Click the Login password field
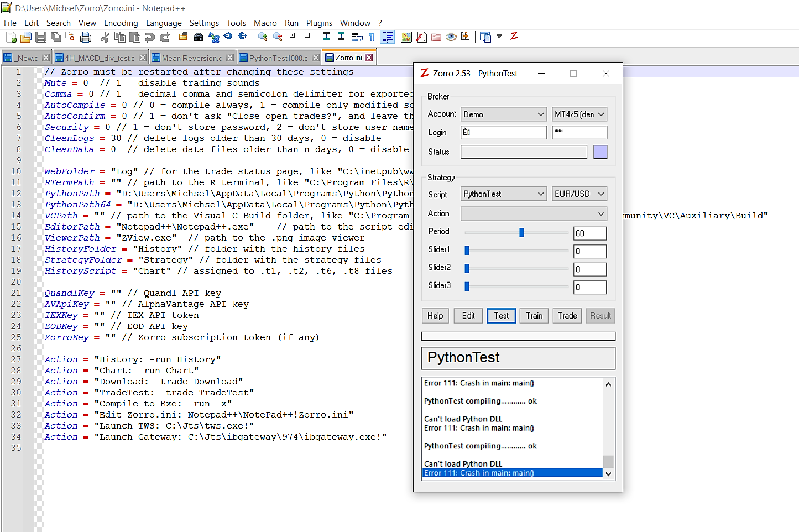 click(579, 132)
